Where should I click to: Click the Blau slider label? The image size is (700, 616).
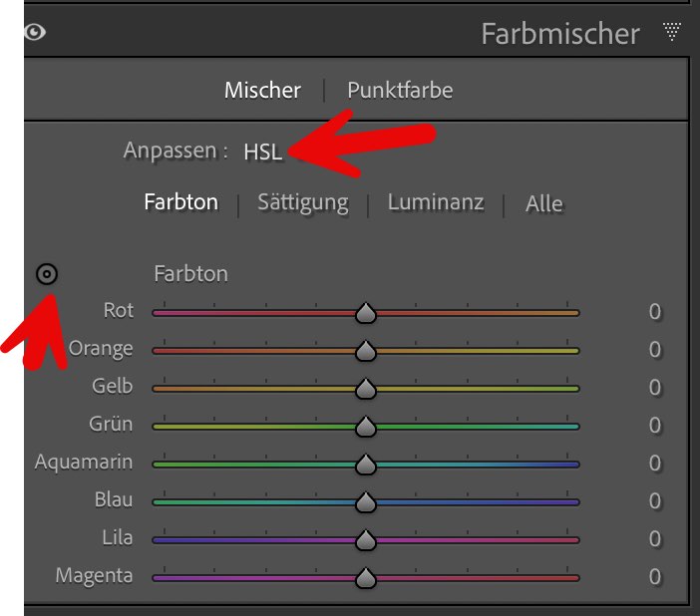click(x=114, y=500)
